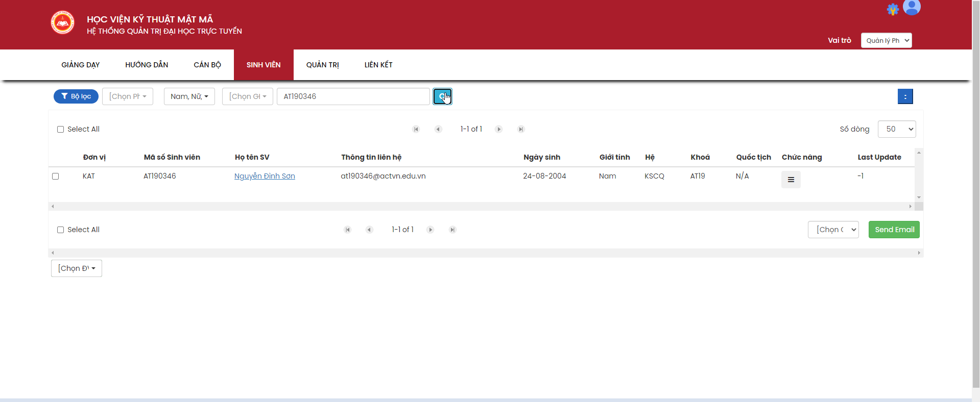
Task: Open the LIÊN KẾT menu
Action: click(378, 65)
